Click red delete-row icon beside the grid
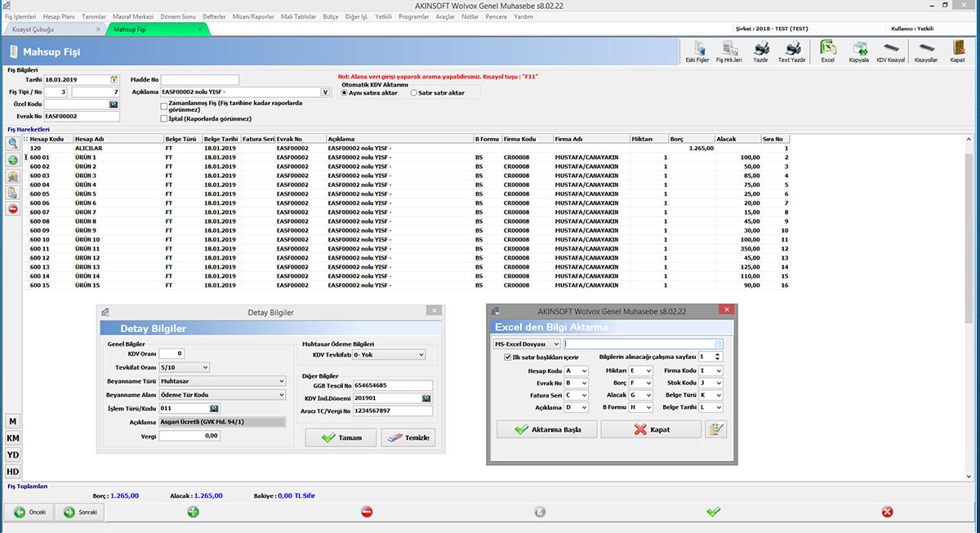The width and height of the screenshot is (980, 533). (13, 209)
